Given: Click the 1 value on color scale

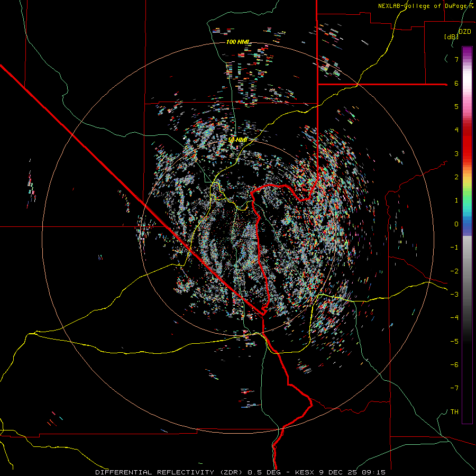Looking at the screenshot, I should point(456,200).
